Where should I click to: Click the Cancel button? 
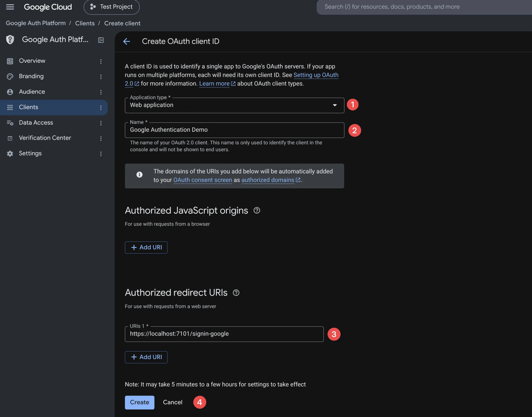(173, 402)
